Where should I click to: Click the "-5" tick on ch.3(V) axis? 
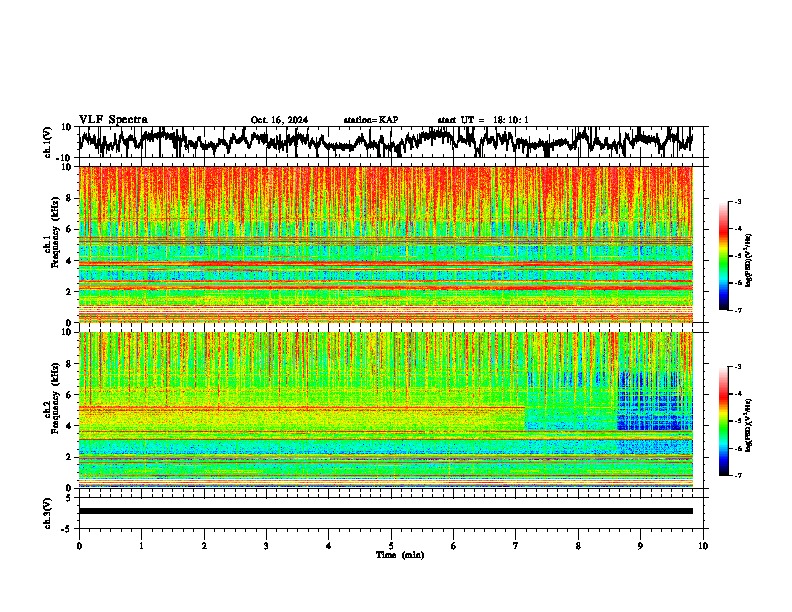67,529
